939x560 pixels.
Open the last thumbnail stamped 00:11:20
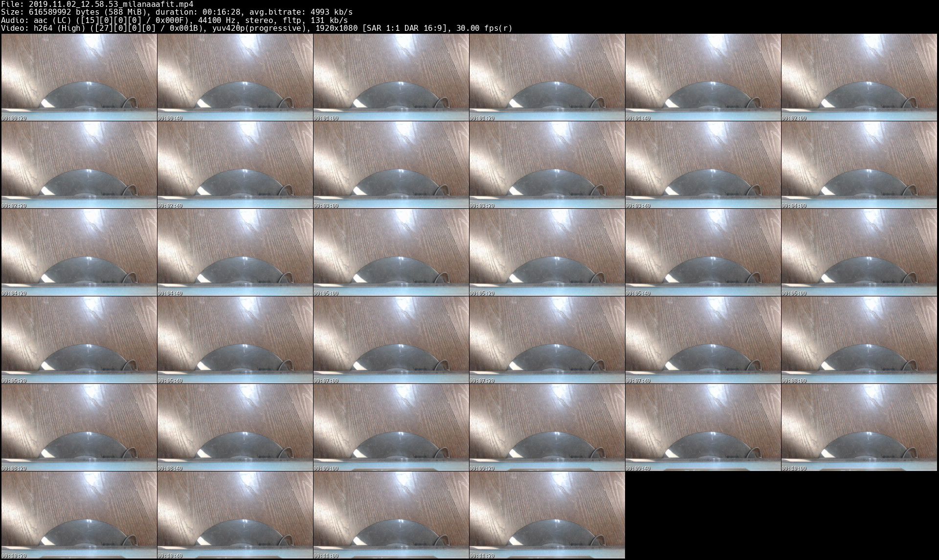click(547, 515)
